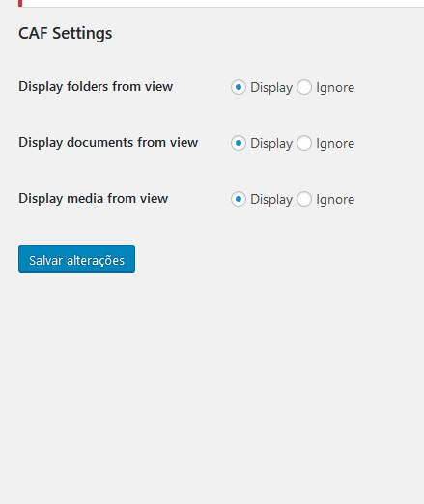
Task: Select Ignore for documents from view
Action: [304, 143]
